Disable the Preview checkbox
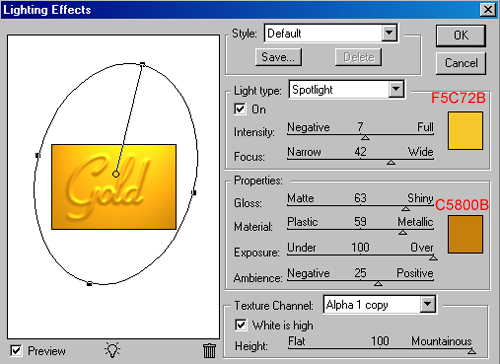This screenshot has height=364, width=500. [16, 351]
